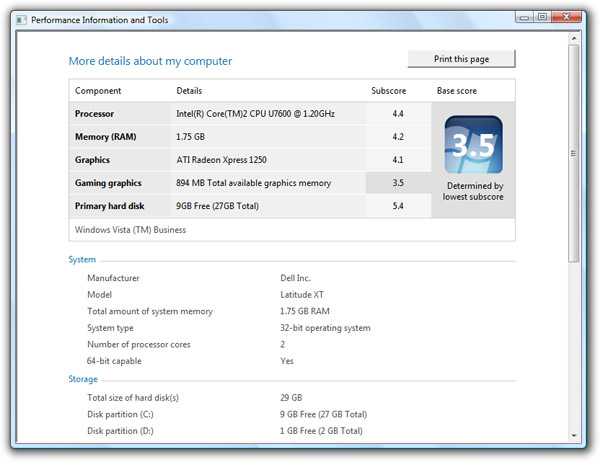Click the System type label
The height and width of the screenshot is (462, 600).
tap(110, 328)
